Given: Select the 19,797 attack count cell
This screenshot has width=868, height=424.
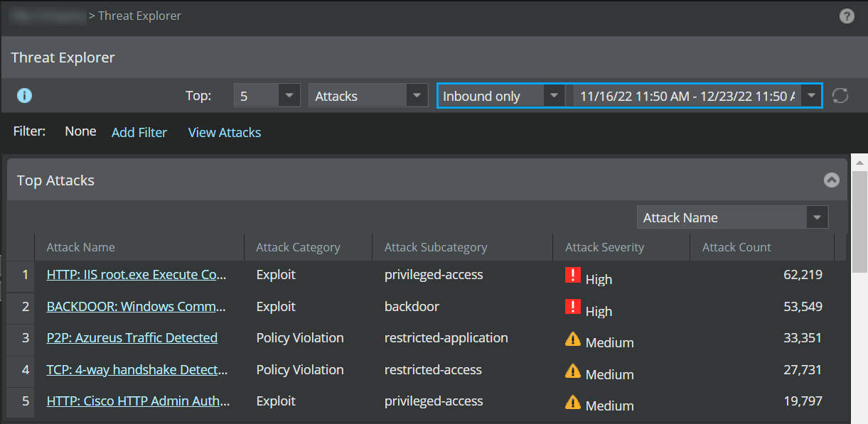Looking at the screenshot, I should click(762, 401).
